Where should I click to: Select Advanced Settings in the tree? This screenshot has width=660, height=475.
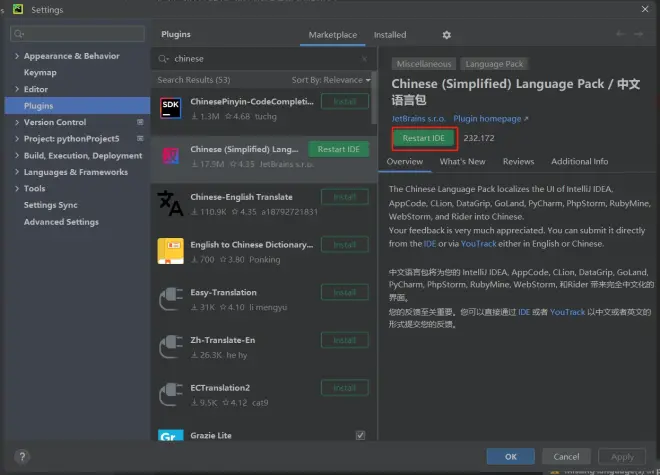coord(61,222)
